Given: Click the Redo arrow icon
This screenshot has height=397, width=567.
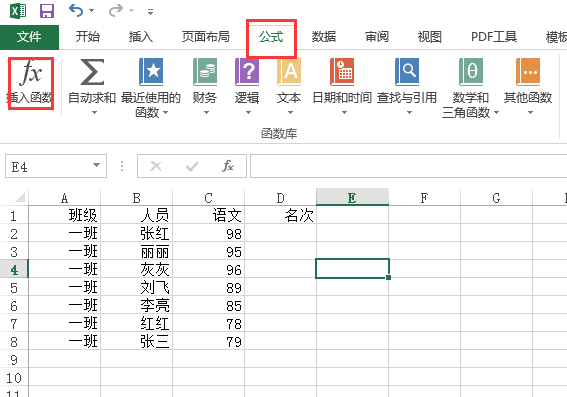Looking at the screenshot, I should [x=116, y=10].
